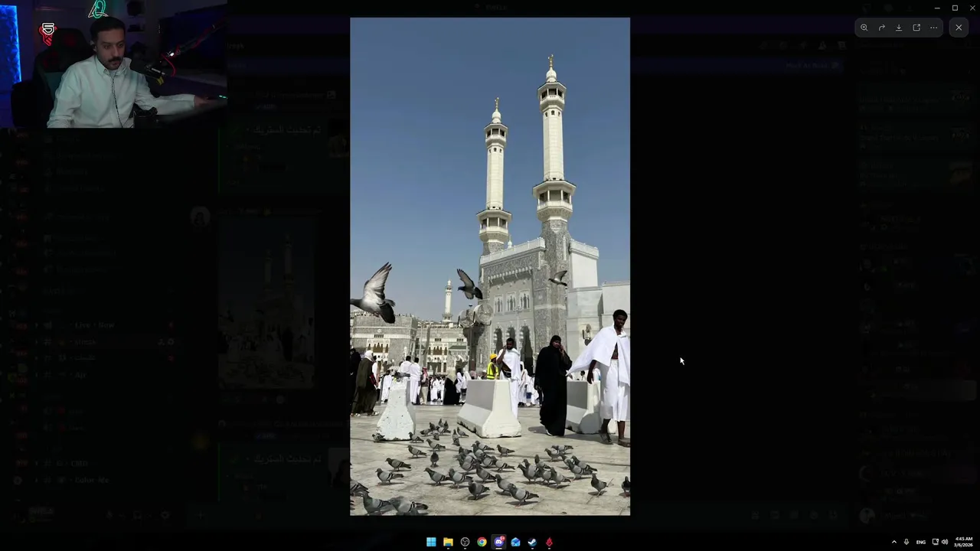Forward the image using the arrow icon
980x551 pixels.
pyautogui.click(x=881, y=28)
